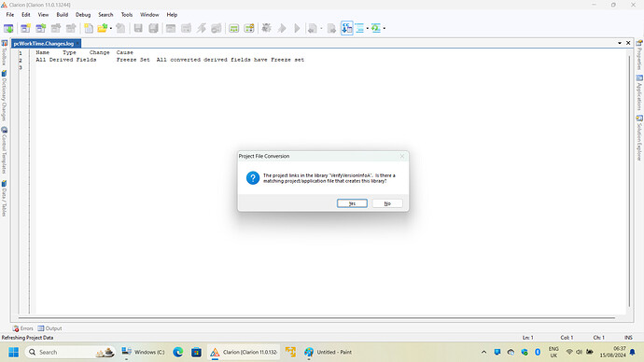
Task: Expand the dropdown beside the last toolbar icon
Action: coord(385,28)
